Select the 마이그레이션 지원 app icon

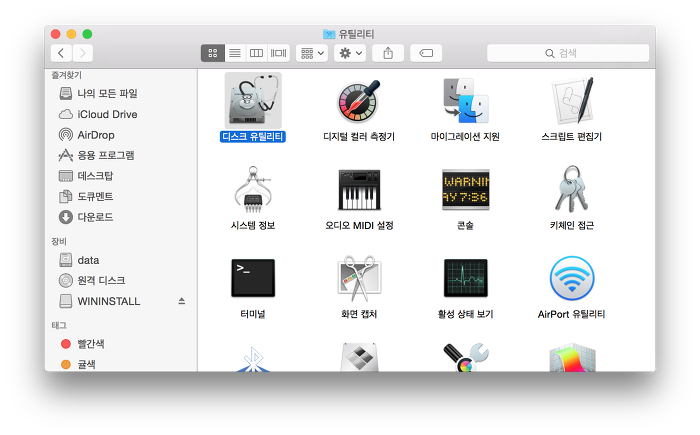[466, 101]
